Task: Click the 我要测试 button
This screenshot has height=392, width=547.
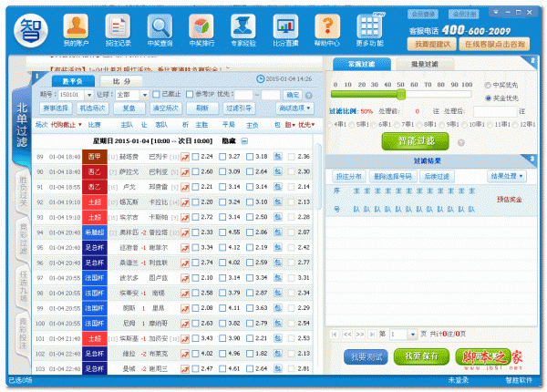Action: 366,357
